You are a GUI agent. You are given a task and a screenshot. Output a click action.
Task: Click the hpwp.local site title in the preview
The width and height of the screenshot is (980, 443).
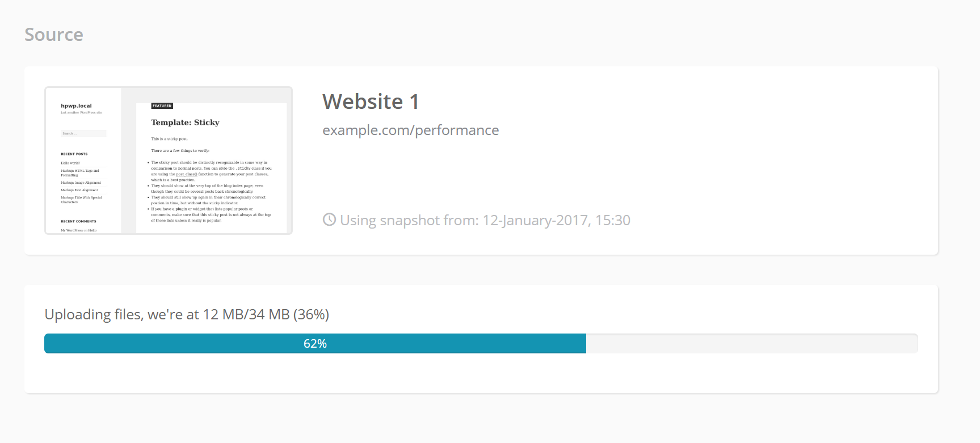(x=76, y=106)
